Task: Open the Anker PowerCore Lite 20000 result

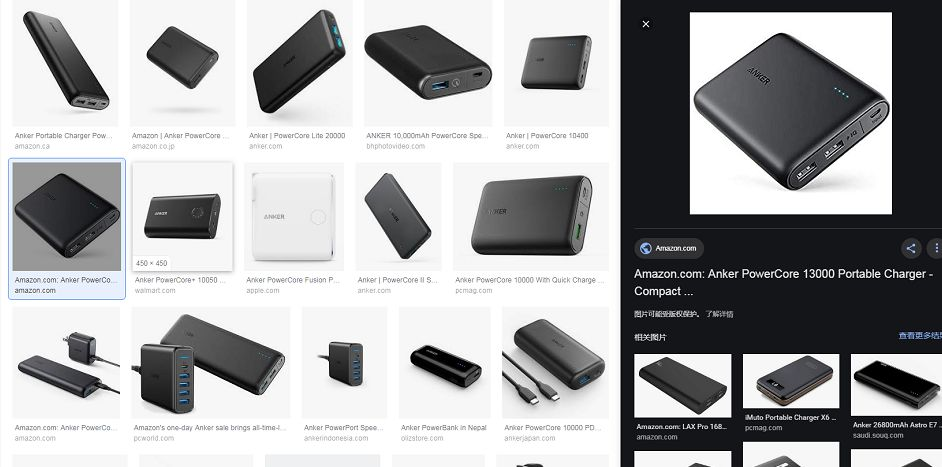Action: coord(299,63)
